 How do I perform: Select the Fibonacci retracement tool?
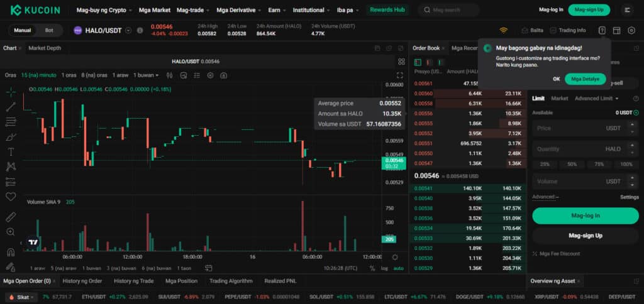click(11, 122)
